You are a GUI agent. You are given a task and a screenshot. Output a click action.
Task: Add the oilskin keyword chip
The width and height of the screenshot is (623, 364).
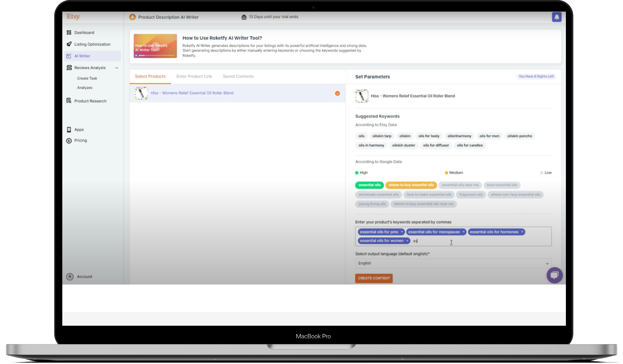point(405,136)
